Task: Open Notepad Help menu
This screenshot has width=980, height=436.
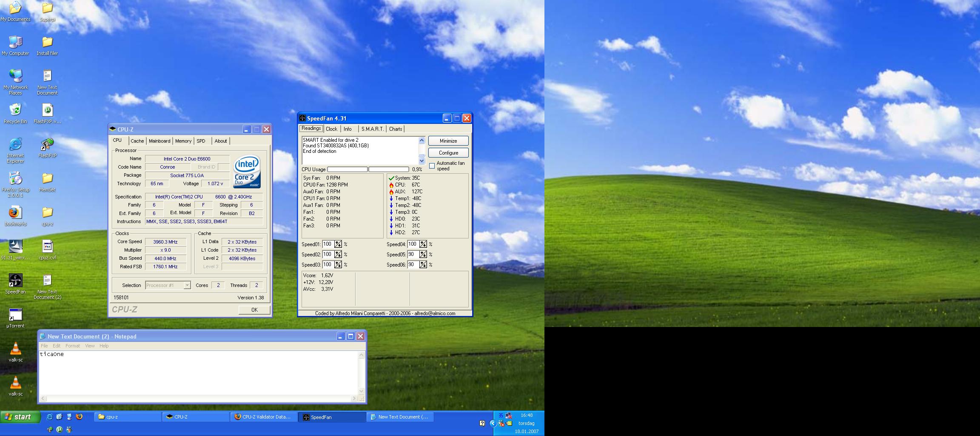Action: pos(104,346)
